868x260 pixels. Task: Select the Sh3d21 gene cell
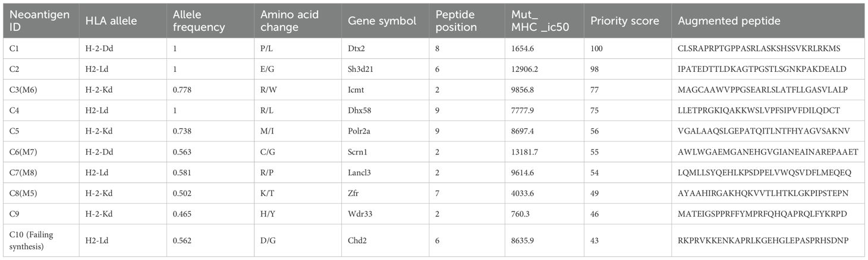[360, 69]
